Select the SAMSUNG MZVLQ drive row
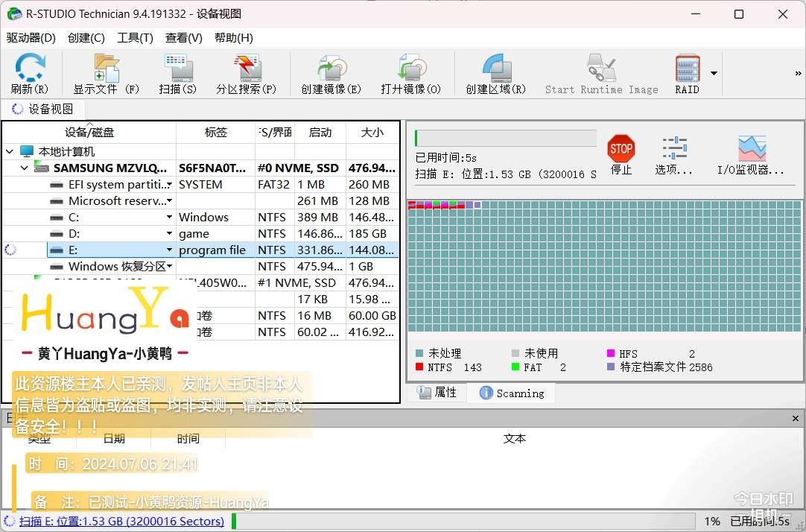Screen dimensions: 806x532 point(200,168)
